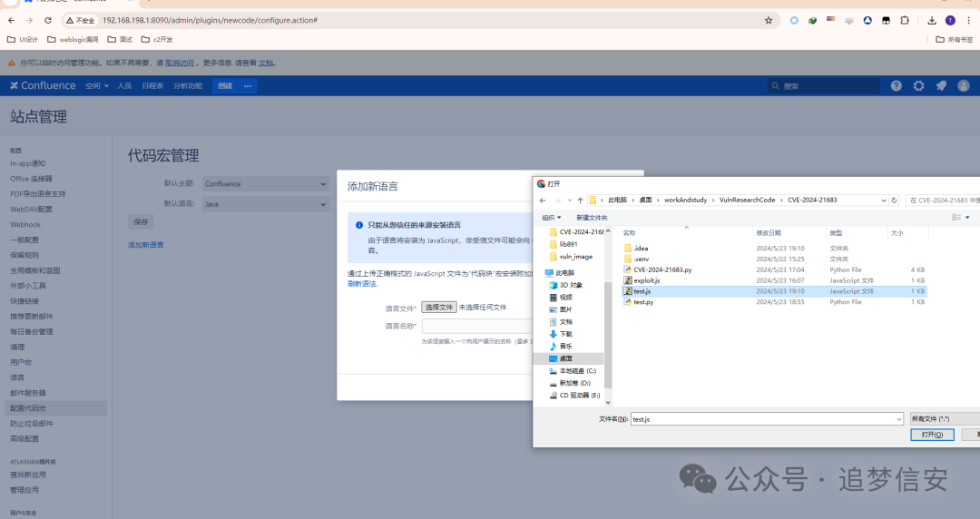Open 分析功能 in Confluence header
This screenshot has width=980, height=519.
(x=188, y=85)
